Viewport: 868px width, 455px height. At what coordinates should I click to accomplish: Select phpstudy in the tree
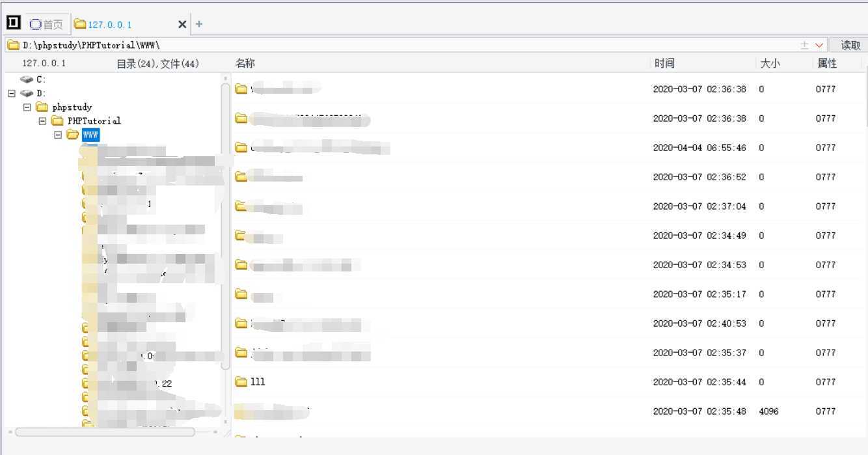pos(72,107)
